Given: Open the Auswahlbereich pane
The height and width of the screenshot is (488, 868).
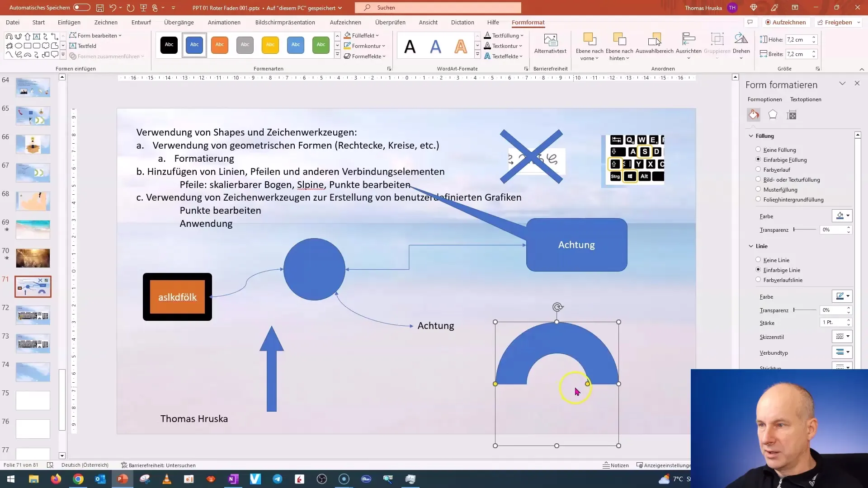Looking at the screenshot, I should pos(654,43).
